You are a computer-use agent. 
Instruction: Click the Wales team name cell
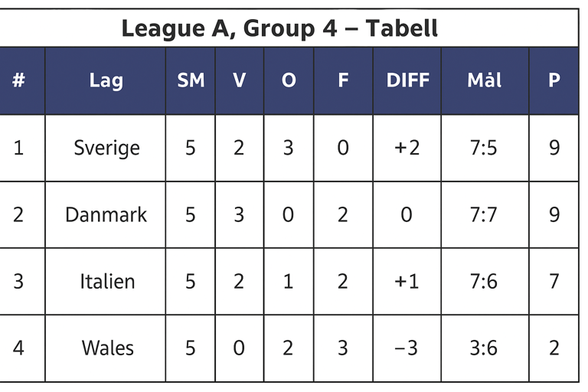coord(106,348)
